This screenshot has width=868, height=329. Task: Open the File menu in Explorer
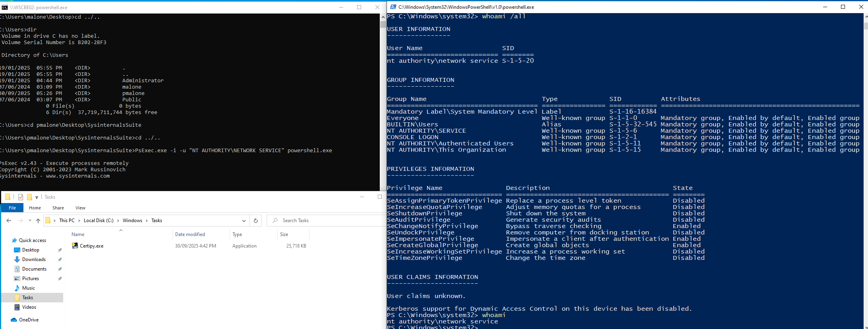[x=12, y=208]
